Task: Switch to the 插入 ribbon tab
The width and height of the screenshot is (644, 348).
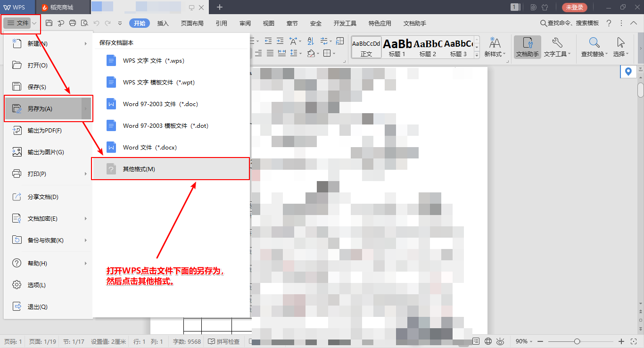Action: (x=163, y=23)
